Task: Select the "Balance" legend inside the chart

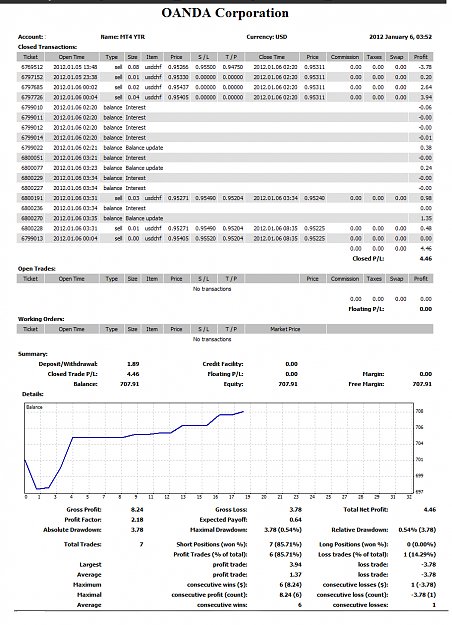Action: pos(34,407)
